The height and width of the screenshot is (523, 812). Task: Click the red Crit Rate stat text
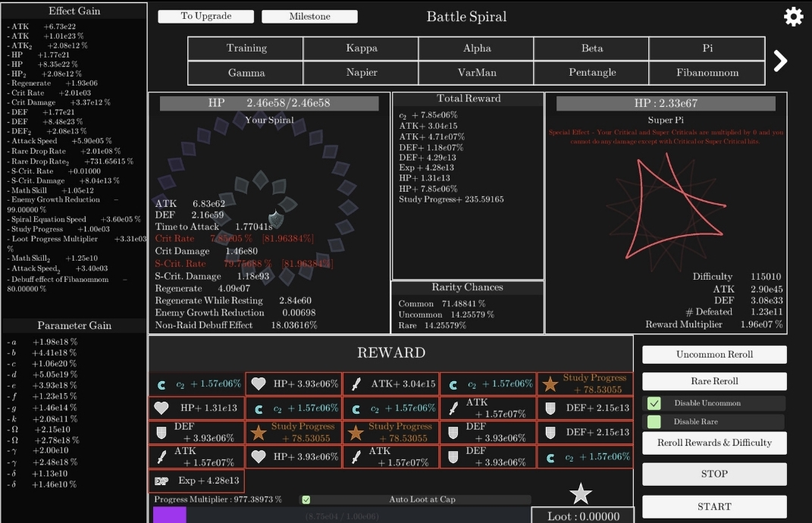(x=234, y=239)
